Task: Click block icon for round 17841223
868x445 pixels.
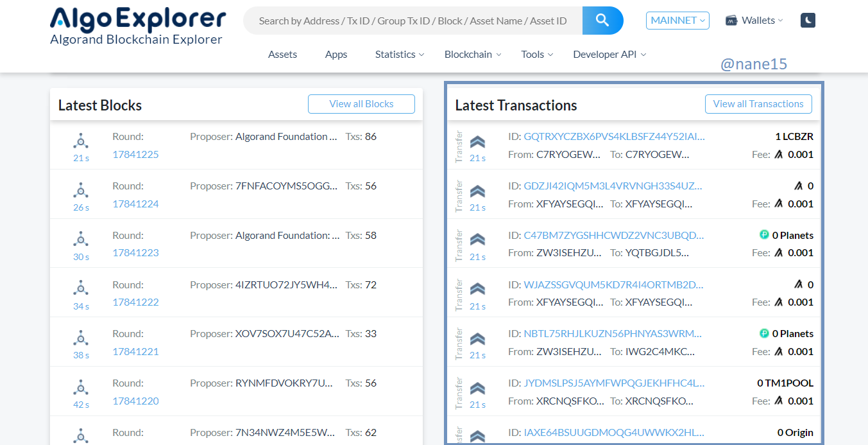Action: [81, 240]
